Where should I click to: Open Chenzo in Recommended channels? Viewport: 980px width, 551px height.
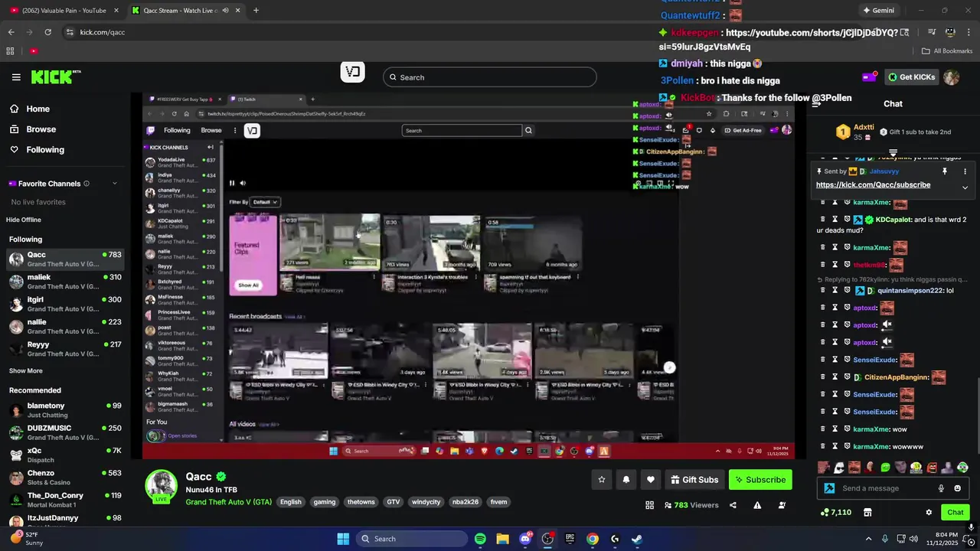64,478
